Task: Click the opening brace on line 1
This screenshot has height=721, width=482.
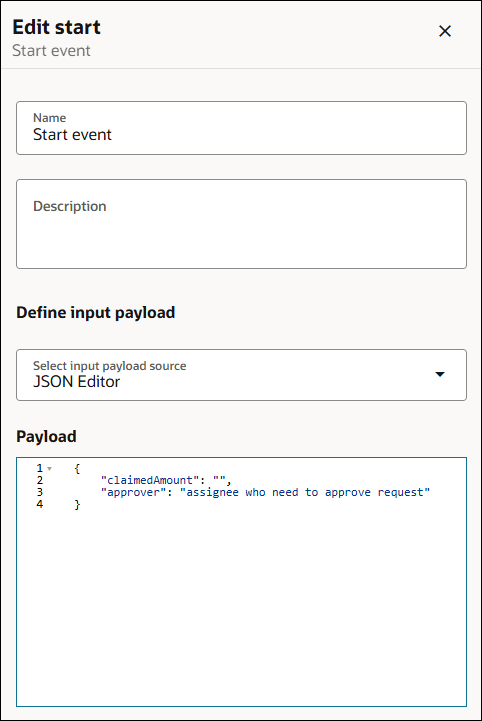Action: [77, 469]
